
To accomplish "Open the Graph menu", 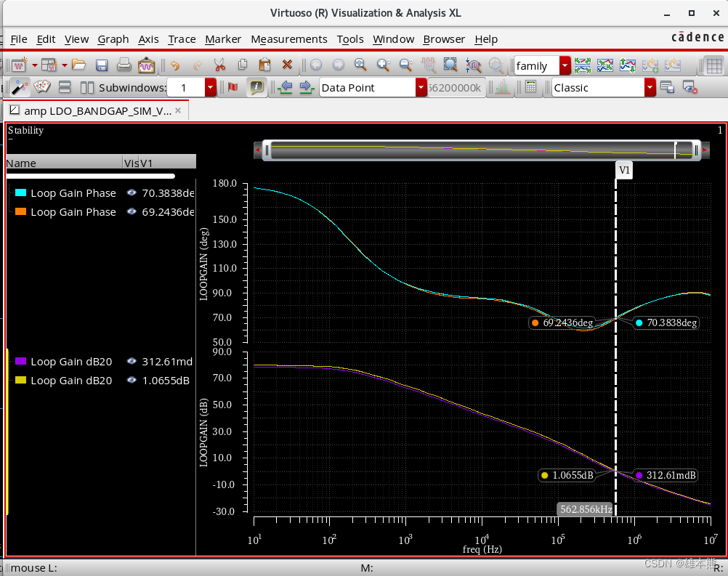I will (113, 39).
